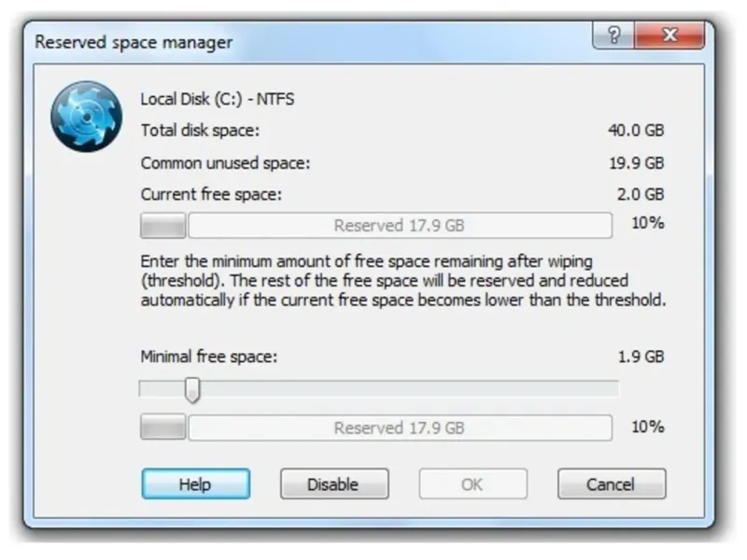Click the Disable button
747x560 pixels.
tap(334, 483)
